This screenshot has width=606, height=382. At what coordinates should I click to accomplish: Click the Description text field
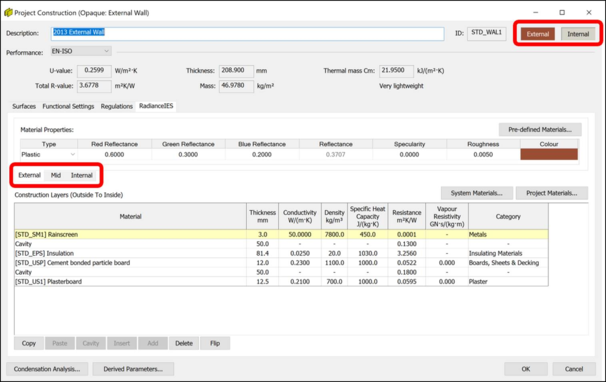click(247, 34)
